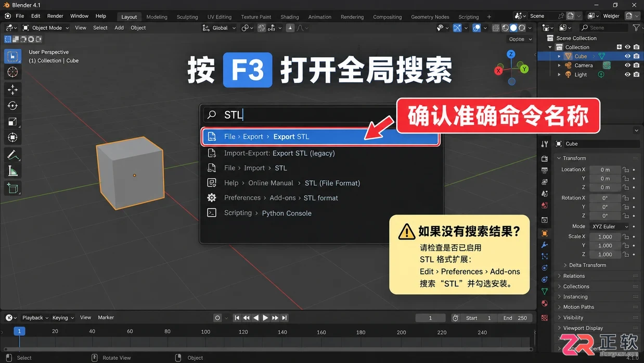
Task: Switch to solid viewport shading
Action: click(513, 28)
